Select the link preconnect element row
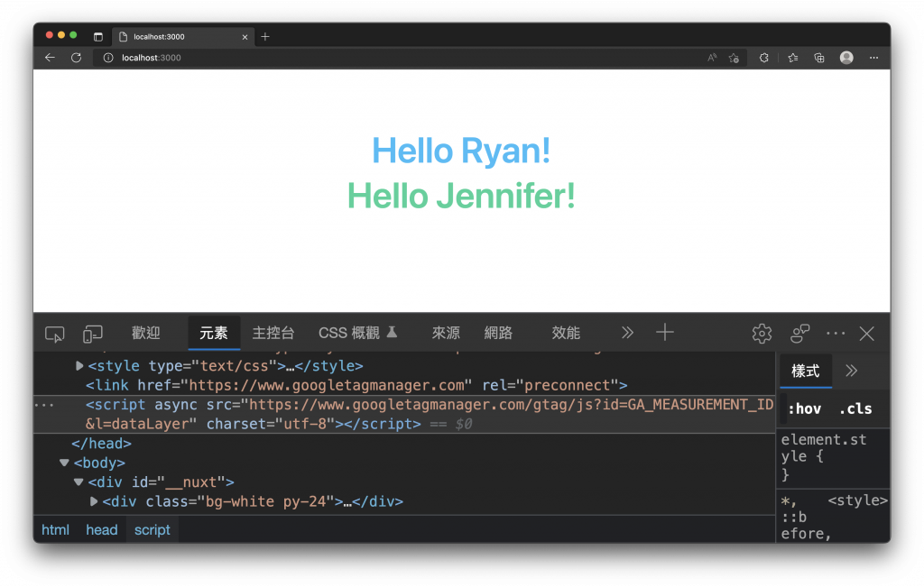This screenshot has height=587, width=924. tap(356, 386)
